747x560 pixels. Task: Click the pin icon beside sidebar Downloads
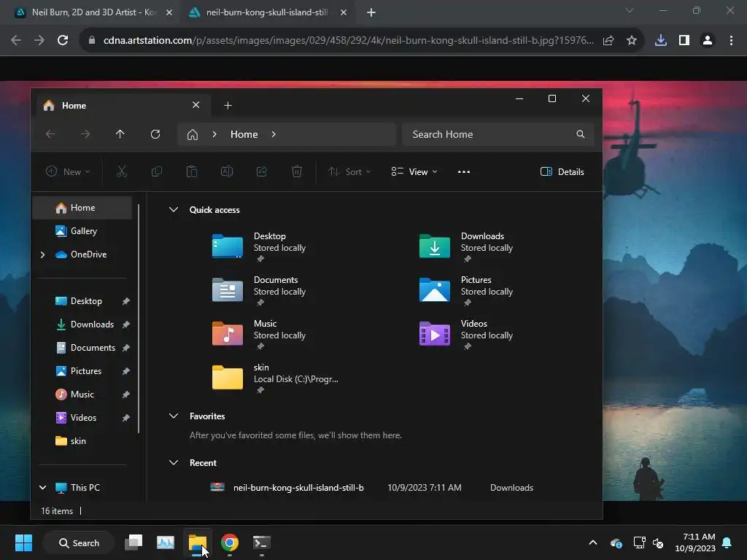pyautogui.click(x=125, y=324)
